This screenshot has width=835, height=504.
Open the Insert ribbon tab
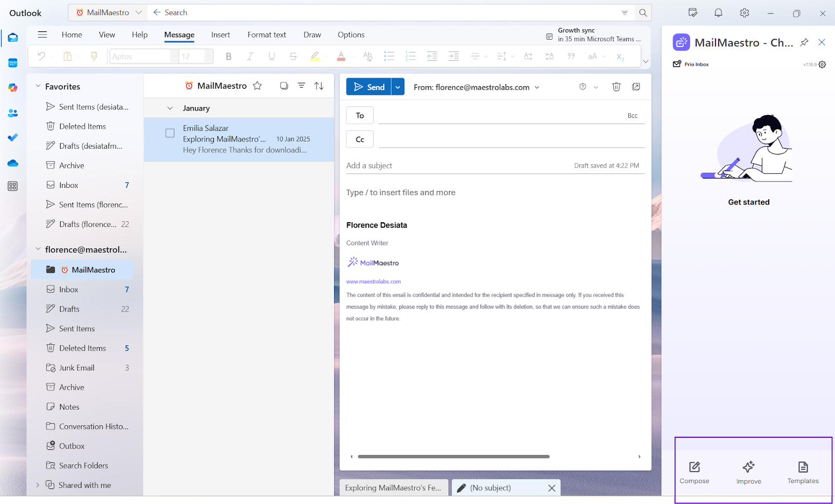220,35
